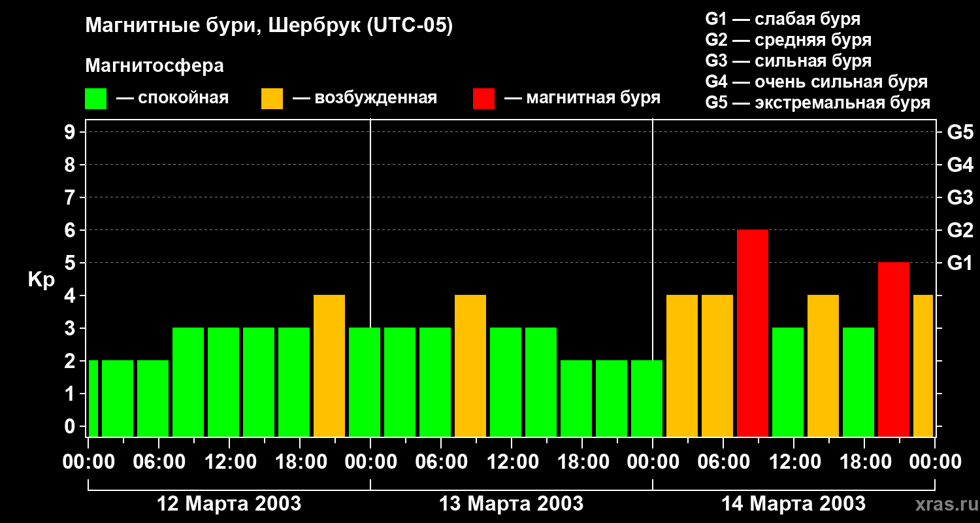
Task: Click the «Магнитосфера» heading
Action: click(x=154, y=66)
